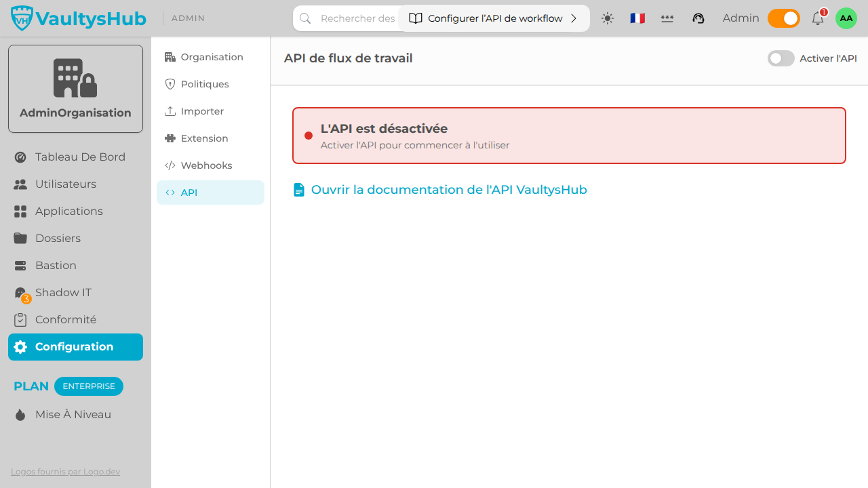Go to Shadow IT
This screenshot has height=488, width=868.
pos(75,293)
